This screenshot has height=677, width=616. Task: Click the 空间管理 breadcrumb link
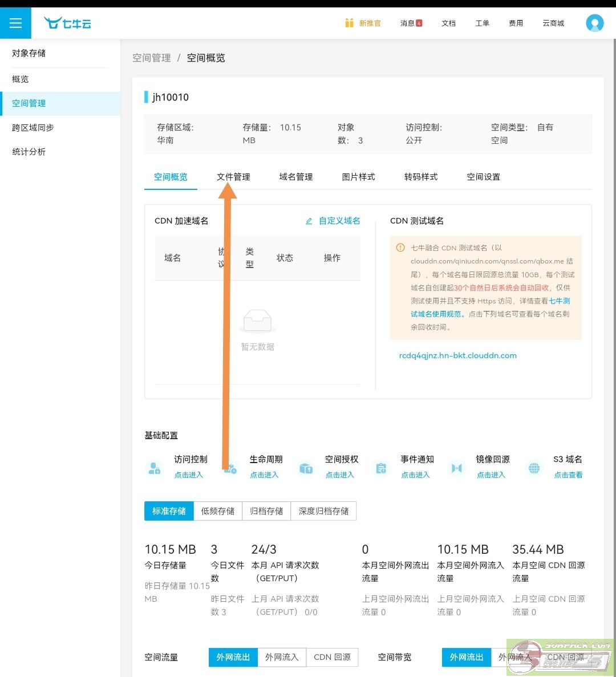coord(152,58)
